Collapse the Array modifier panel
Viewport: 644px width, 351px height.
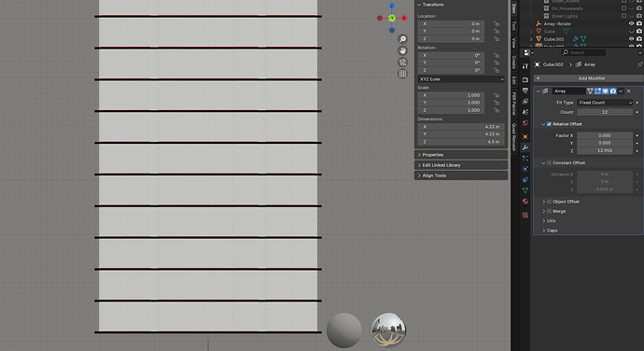coord(538,91)
